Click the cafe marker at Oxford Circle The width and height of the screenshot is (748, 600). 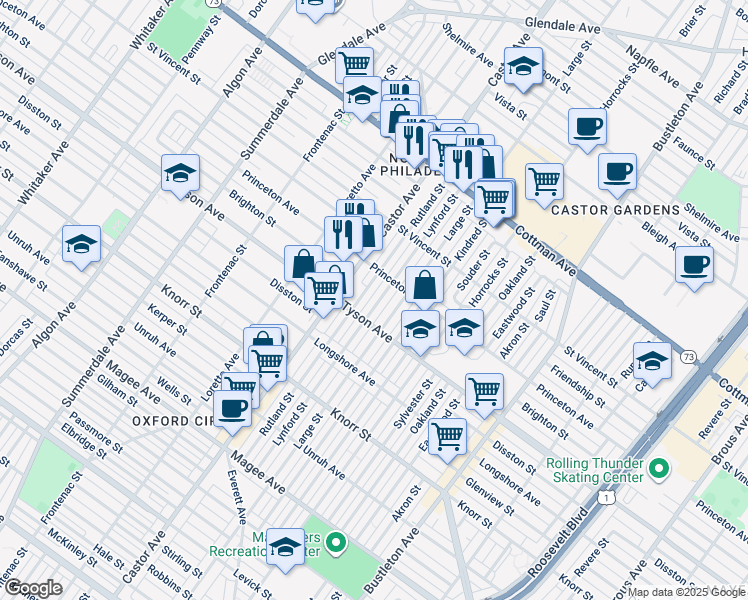coord(232,411)
